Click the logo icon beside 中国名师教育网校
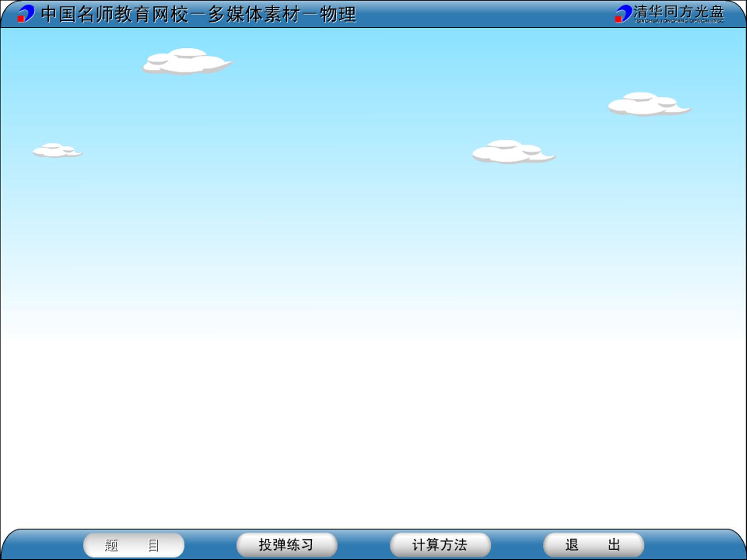This screenshot has width=747, height=560. (x=26, y=13)
